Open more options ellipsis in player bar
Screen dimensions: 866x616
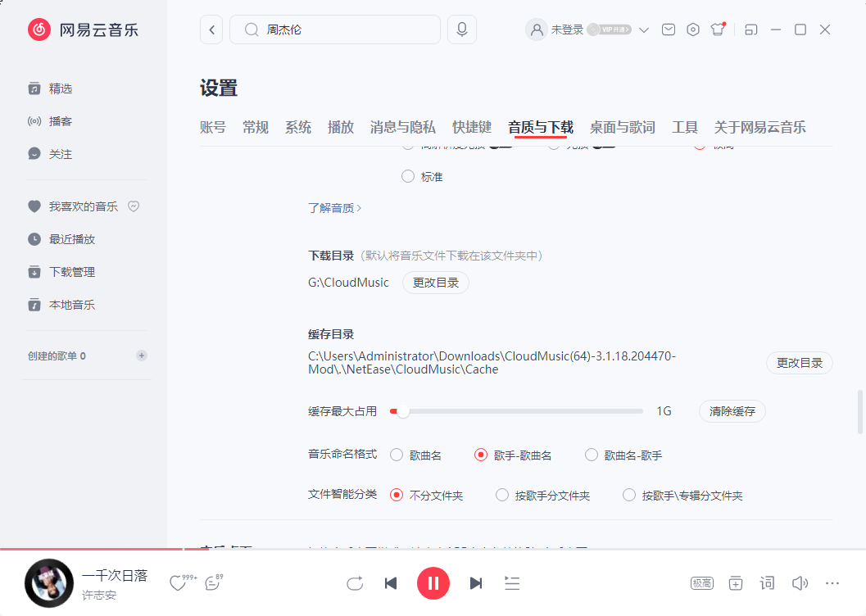pyautogui.click(x=832, y=583)
